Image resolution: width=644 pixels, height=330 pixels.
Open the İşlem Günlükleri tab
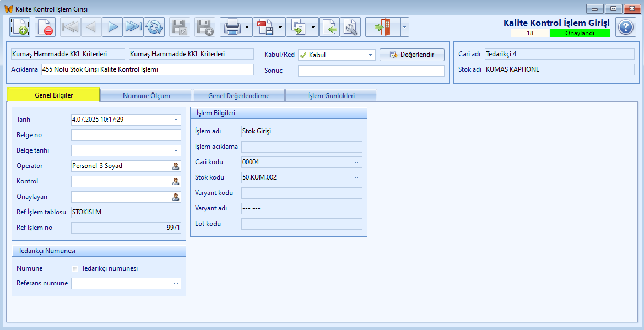331,95
